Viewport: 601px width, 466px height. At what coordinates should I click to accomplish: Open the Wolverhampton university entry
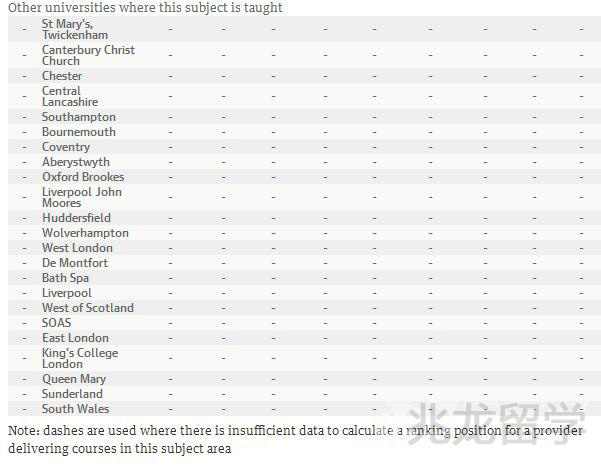click(85, 233)
